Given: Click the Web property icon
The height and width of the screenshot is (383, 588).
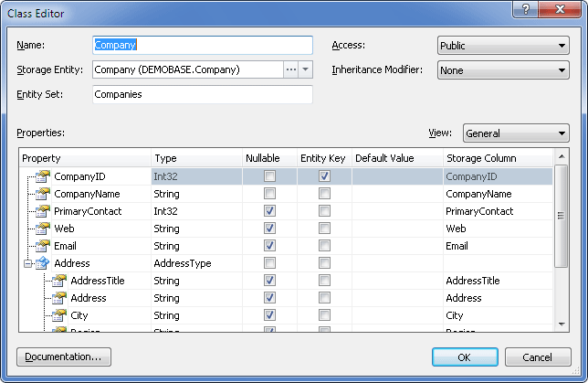Looking at the screenshot, I should tap(43, 228).
